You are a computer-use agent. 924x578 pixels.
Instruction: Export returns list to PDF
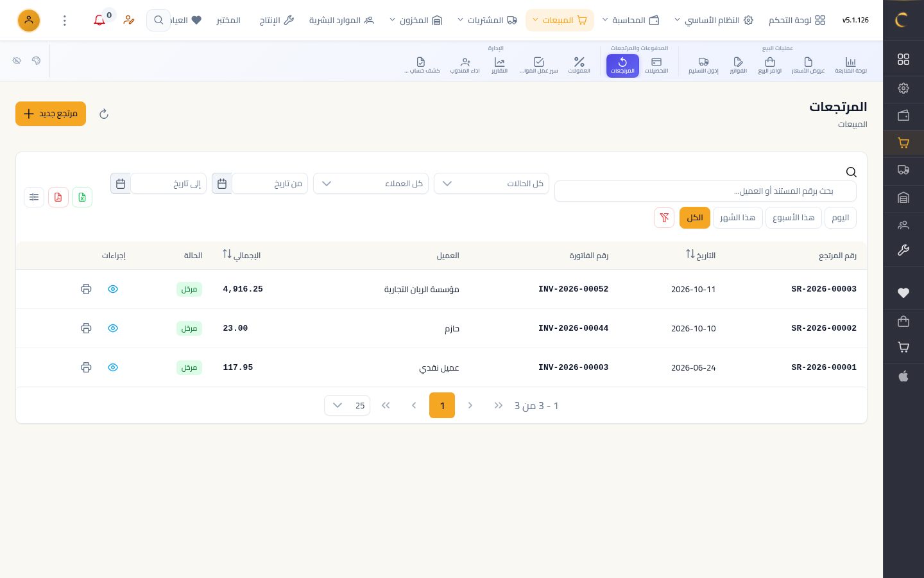click(58, 197)
